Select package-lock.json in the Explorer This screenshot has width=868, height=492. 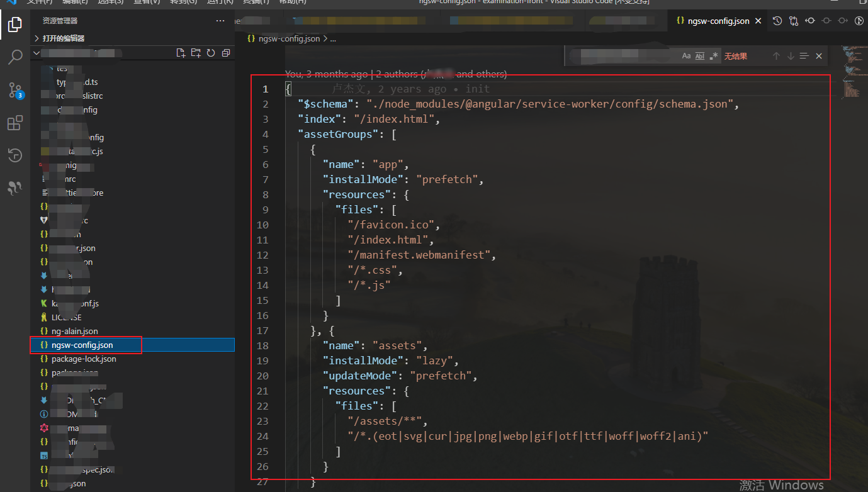click(84, 359)
